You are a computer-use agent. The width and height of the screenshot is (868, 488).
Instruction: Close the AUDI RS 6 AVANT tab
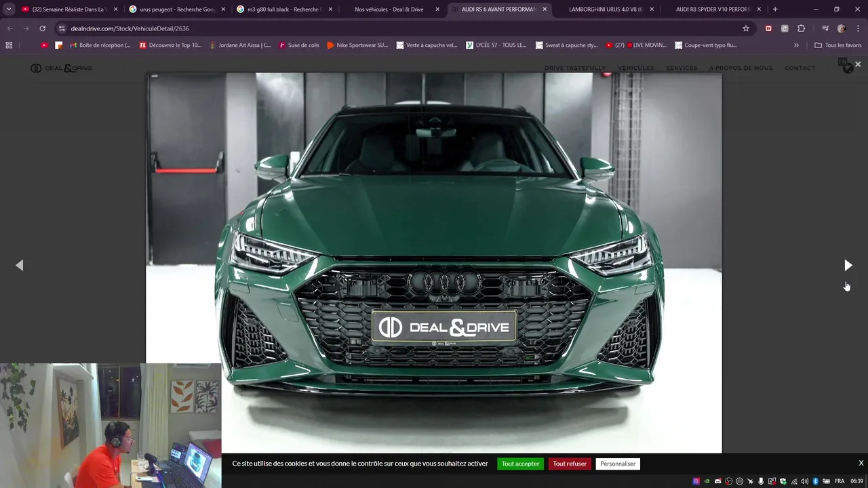click(x=545, y=9)
